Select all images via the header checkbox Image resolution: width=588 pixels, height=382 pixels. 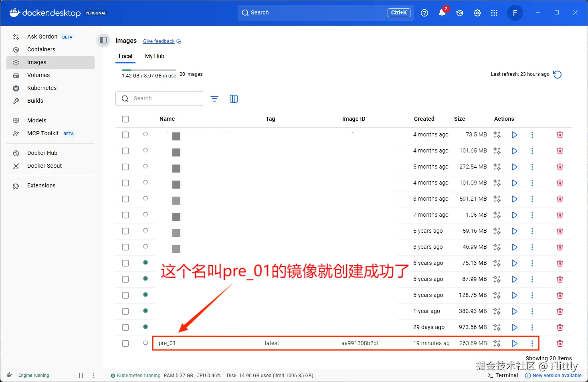coord(125,119)
